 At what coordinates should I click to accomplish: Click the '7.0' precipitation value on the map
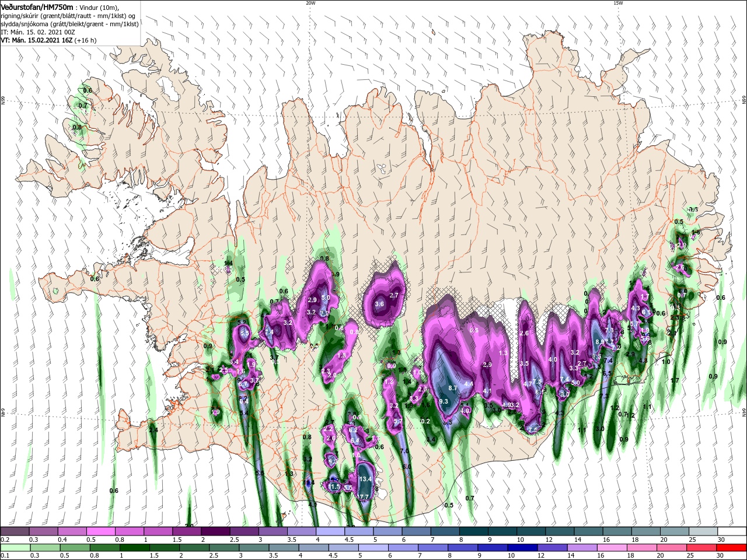click(x=404, y=452)
